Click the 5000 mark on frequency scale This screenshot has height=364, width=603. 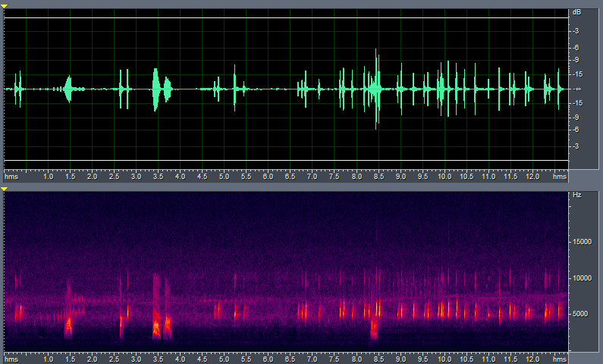pos(580,314)
